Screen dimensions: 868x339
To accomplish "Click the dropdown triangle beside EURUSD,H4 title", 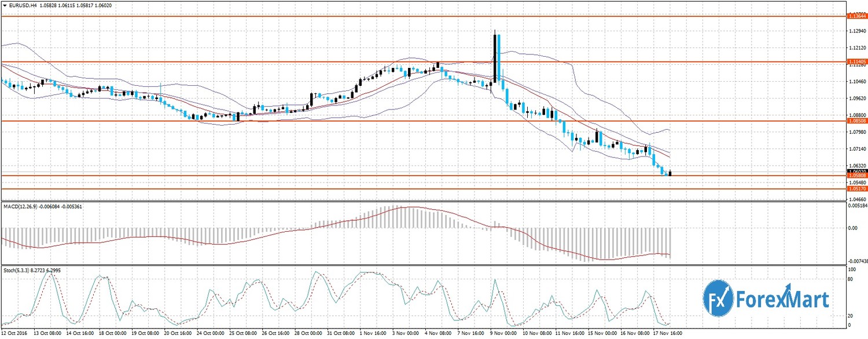I will click(5, 5).
